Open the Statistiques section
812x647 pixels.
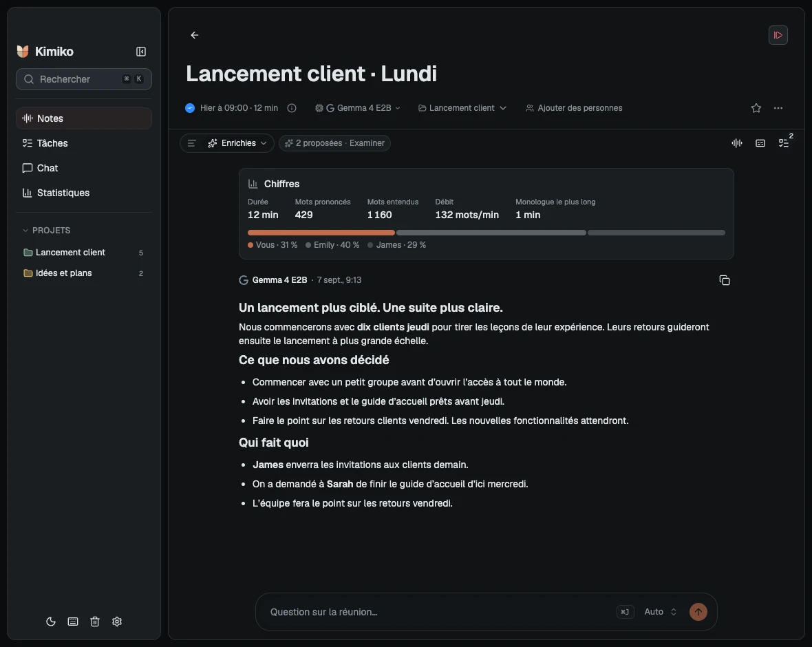pyautogui.click(x=84, y=193)
